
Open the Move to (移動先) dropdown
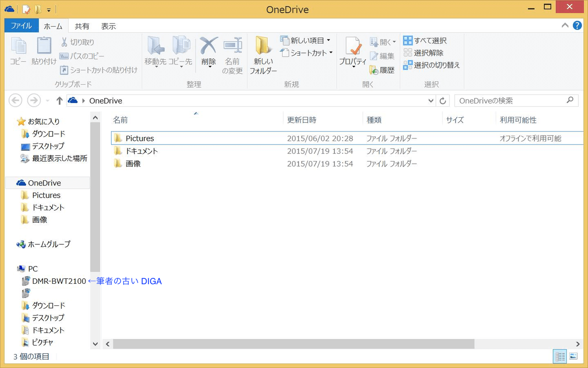pos(155,52)
